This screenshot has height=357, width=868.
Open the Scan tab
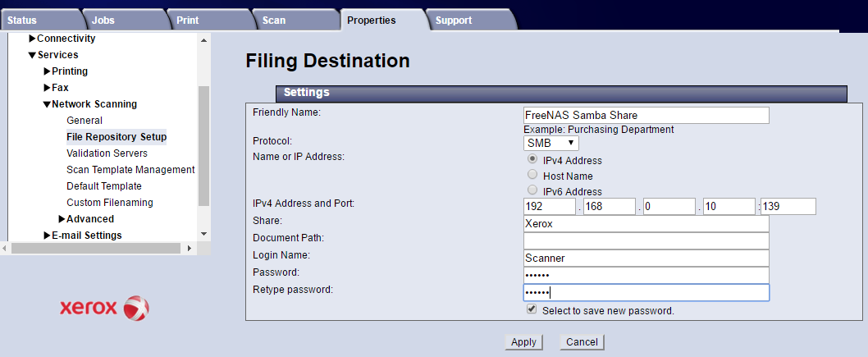pos(274,20)
